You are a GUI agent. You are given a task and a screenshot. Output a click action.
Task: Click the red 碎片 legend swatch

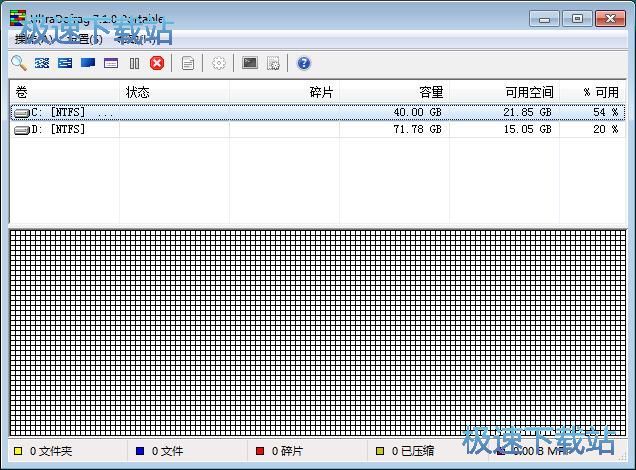click(261, 452)
